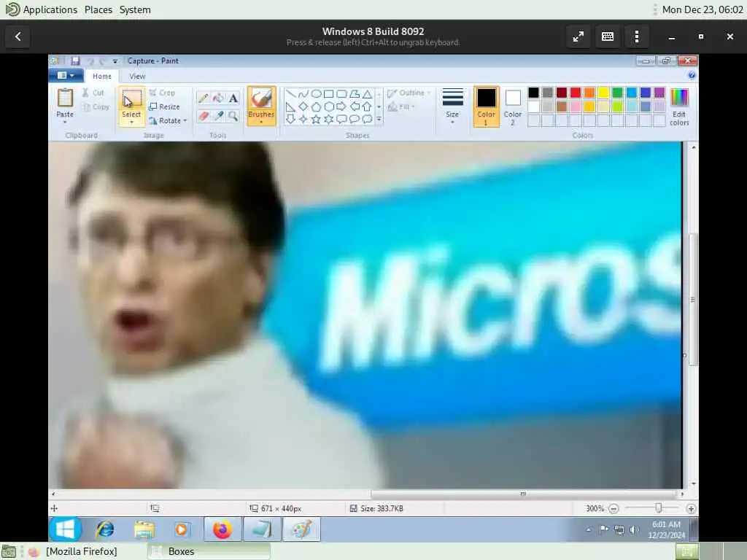Click the Crop button
Image resolution: width=747 pixels, height=560 pixels.
point(163,93)
